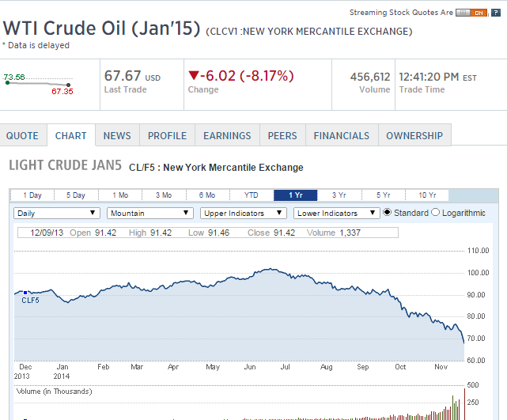The image size is (507, 420).
Task: Choose the YTD time range
Action: pos(252,195)
